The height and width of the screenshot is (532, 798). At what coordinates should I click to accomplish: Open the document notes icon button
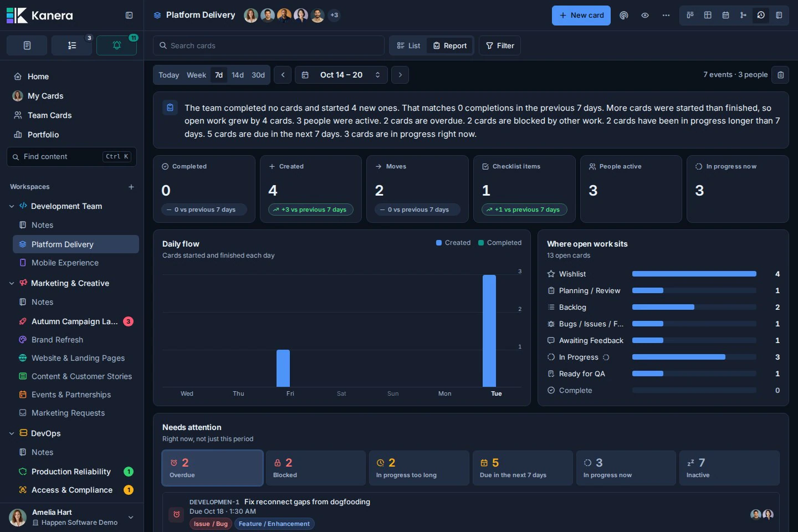(27, 45)
